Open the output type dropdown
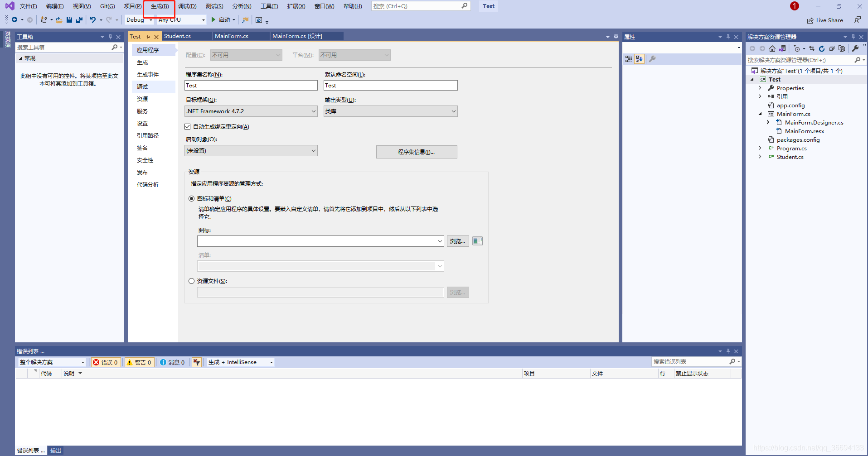 pos(391,111)
